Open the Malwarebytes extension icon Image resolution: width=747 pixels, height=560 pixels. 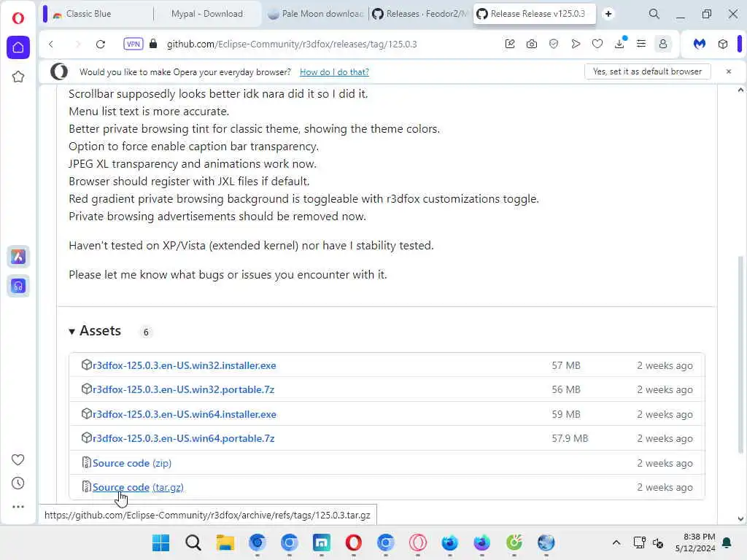tap(700, 44)
